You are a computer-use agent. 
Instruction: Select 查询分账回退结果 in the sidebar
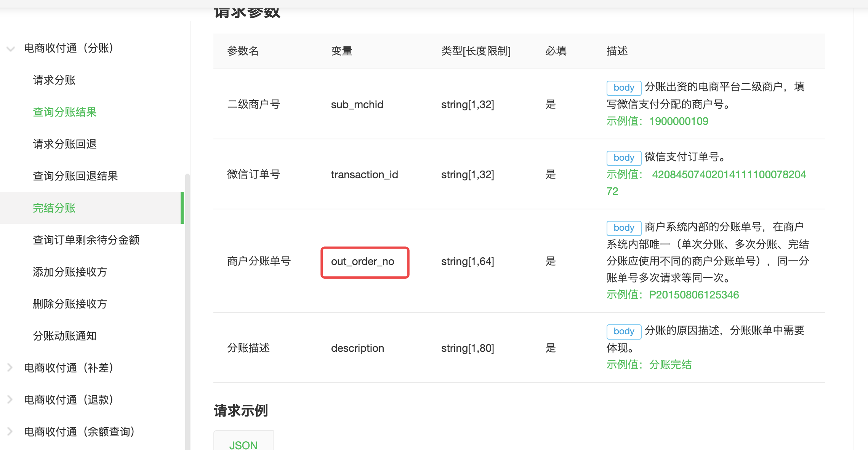point(75,176)
